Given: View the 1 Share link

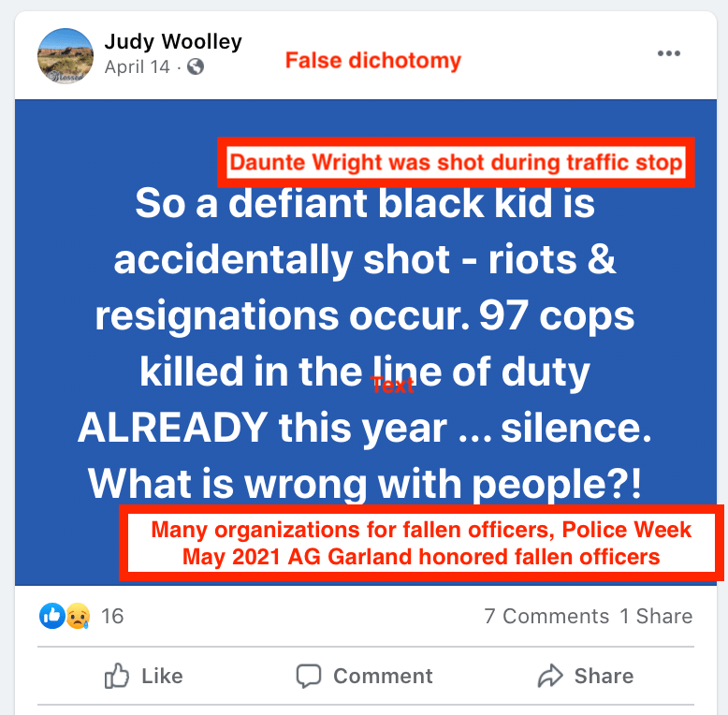Looking at the screenshot, I should tap(656, 616).
